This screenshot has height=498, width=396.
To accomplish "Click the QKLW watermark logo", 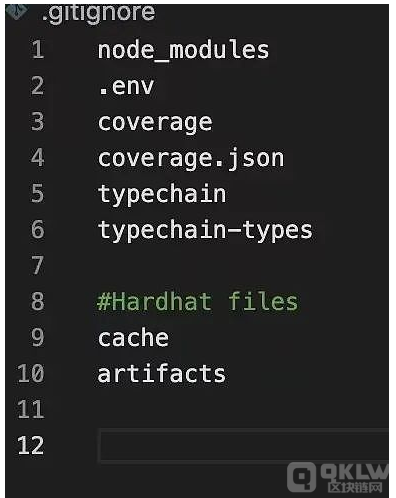I will (337, 477).
